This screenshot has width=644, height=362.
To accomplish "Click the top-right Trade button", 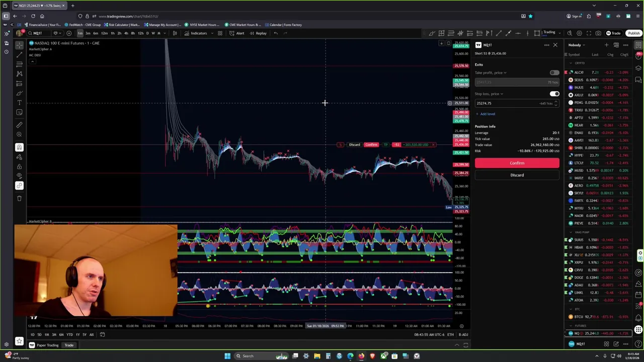I will (x=613, y=33).
